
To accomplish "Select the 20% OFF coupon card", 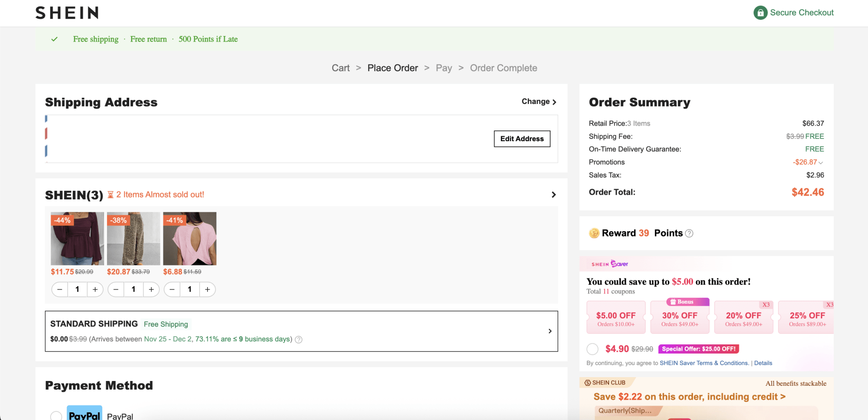I will pyautogui.click(x=744, y=317).
